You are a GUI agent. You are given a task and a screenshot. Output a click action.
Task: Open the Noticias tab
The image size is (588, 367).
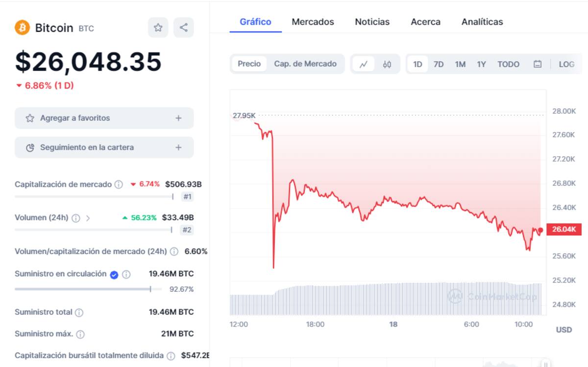click(372, 22)
